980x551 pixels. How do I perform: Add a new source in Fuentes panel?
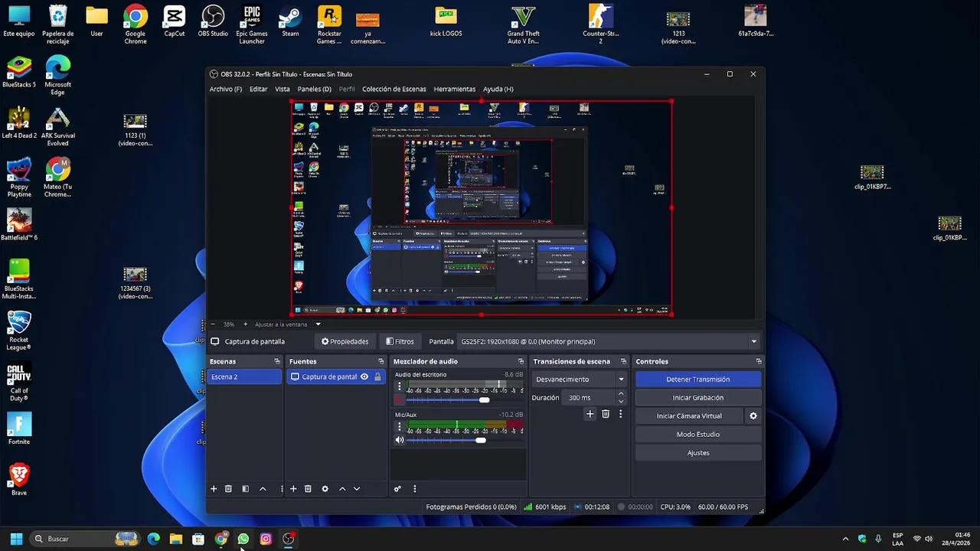[293, 489]
